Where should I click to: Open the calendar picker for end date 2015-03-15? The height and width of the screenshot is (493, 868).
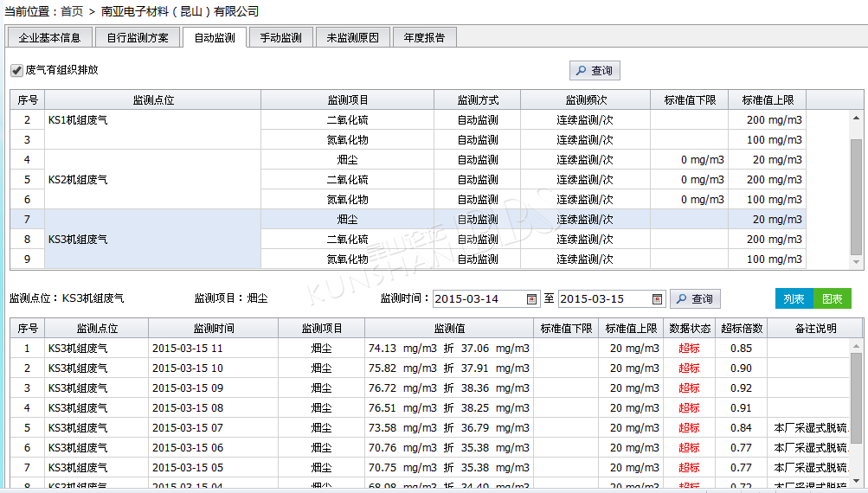[x=657, y=298]
